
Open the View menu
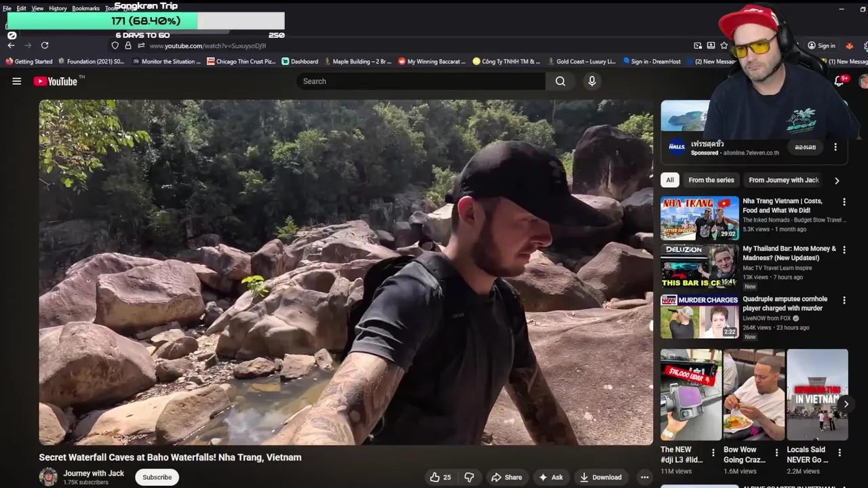coord(37,8)
